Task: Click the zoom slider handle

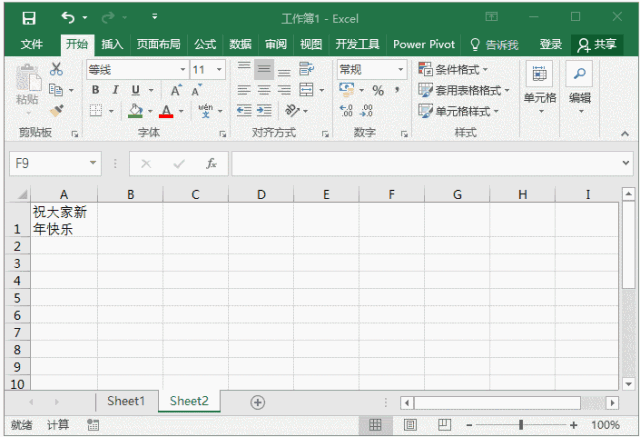Action: pos(521,425)
